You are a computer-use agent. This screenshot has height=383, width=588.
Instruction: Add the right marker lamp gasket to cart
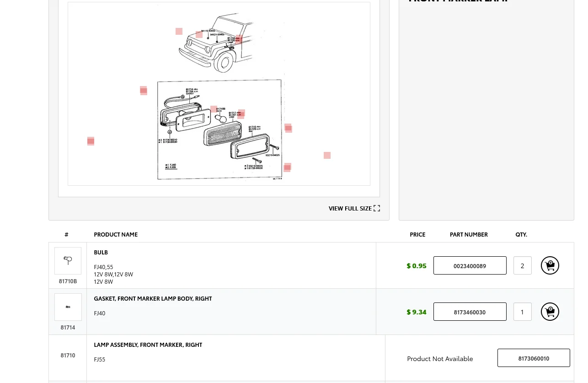(550, 312)
